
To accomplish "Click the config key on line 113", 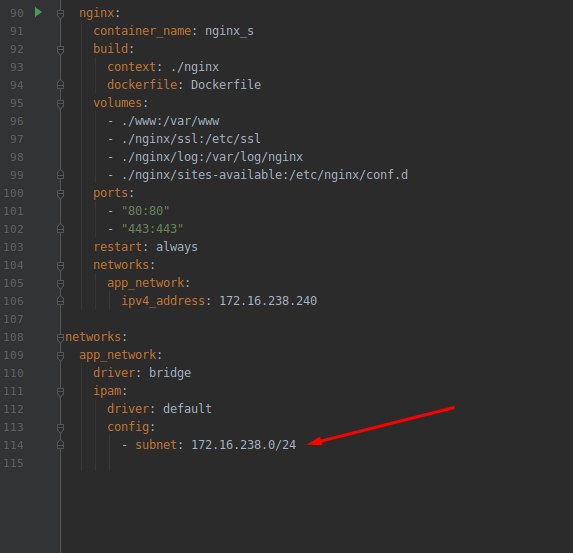I will (x=128, y=427).
